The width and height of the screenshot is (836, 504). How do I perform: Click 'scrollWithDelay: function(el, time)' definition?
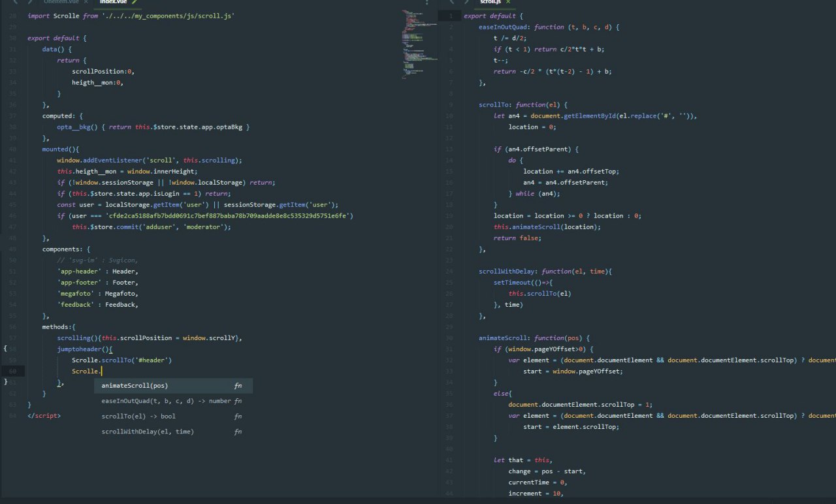click(x=545, y=271)
